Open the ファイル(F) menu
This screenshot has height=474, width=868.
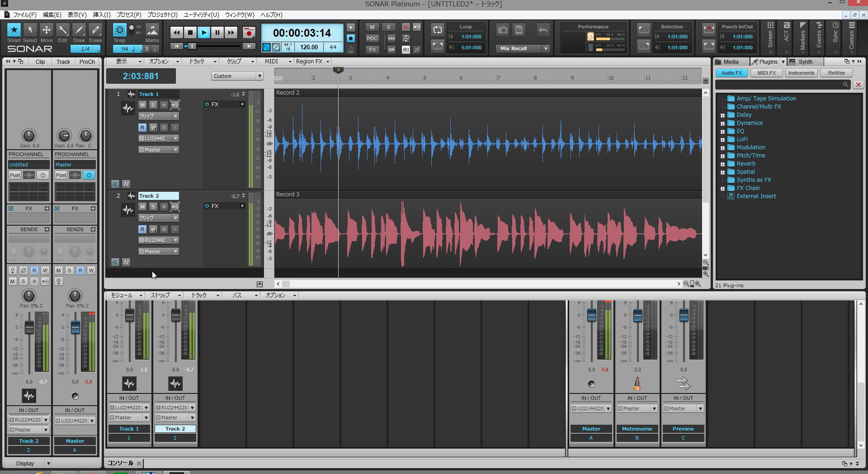click(24, 14)
